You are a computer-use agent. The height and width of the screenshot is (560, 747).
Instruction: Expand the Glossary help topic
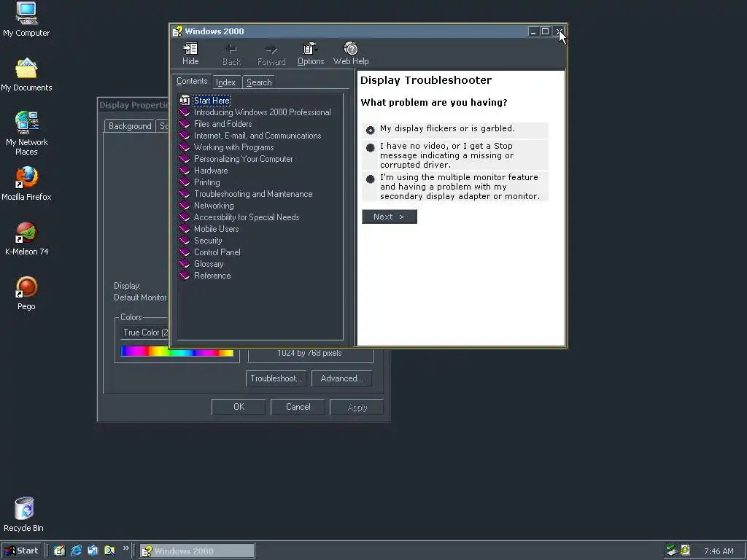[x=209, y=264]
